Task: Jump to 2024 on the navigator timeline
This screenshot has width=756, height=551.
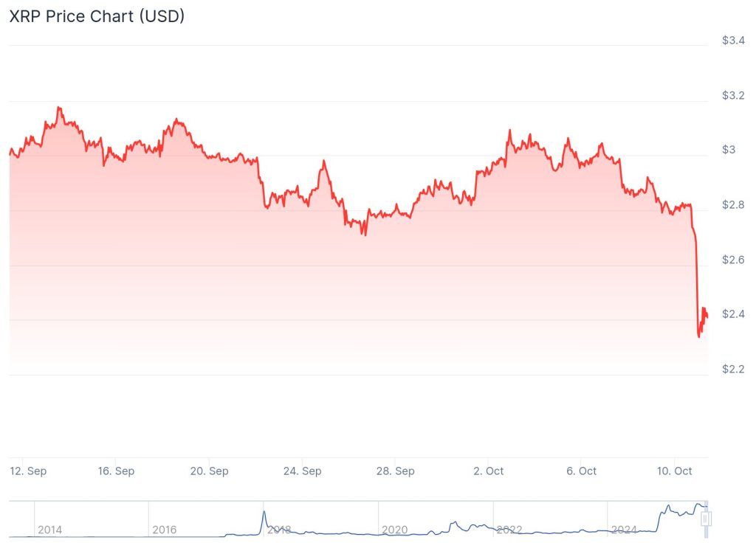Action: point(624,530)
